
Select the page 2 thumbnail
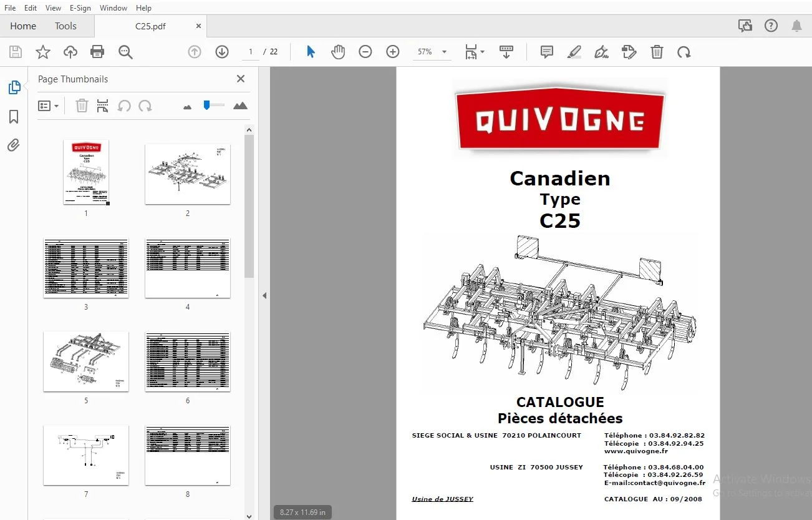(188, 174)
